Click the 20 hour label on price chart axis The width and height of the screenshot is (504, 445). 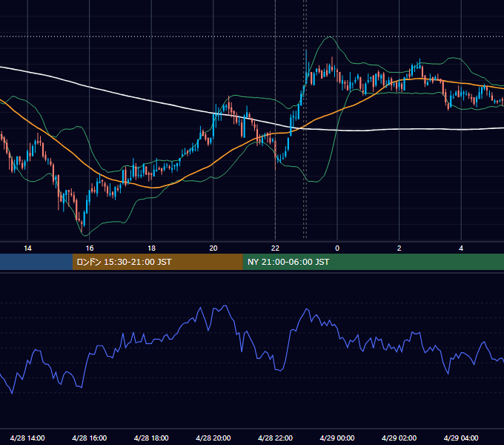click(x=213, y=248)
